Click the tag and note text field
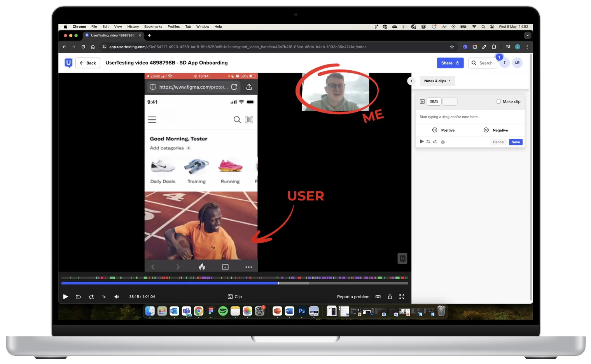This screenshot has height=364, width=591. pyautogui.click(x=470, y=117)
